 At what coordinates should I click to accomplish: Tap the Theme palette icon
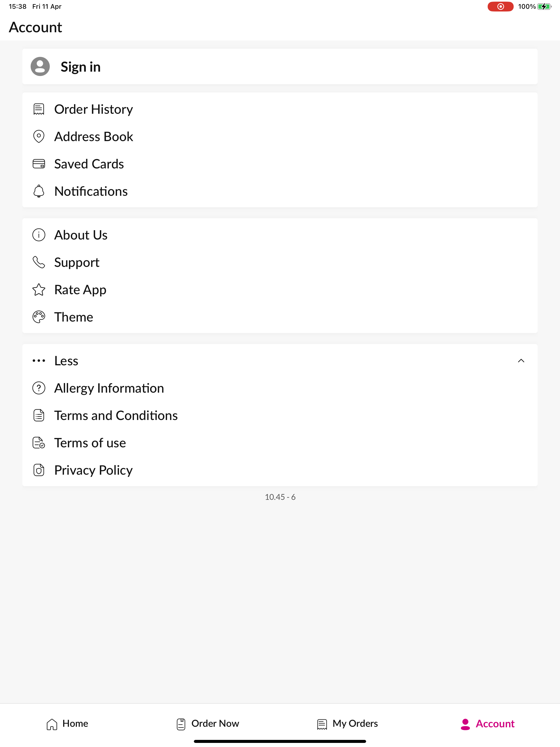tap(39, 317)
